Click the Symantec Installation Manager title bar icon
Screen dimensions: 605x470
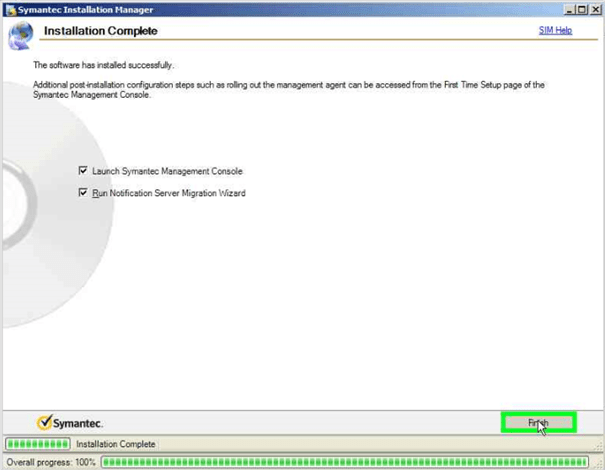[x=9, y=9]
